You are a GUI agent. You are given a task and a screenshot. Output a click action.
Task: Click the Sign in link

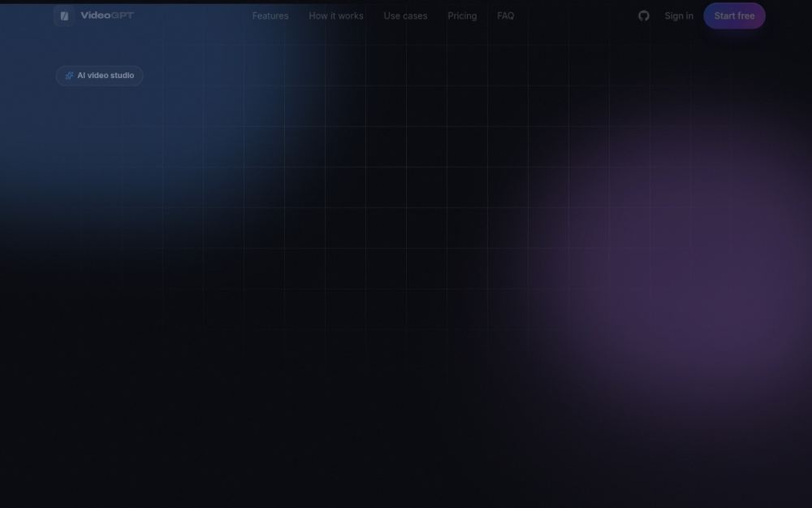(x=679, y=16)
